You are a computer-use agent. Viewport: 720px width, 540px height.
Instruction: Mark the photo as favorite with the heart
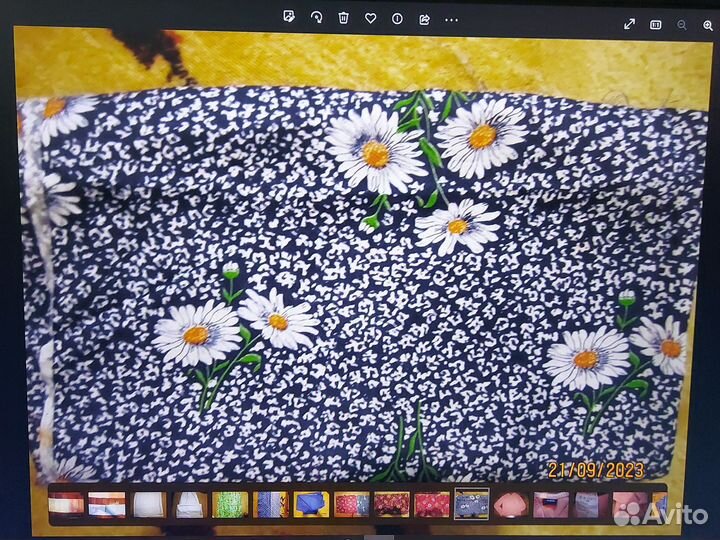[370, 18]
